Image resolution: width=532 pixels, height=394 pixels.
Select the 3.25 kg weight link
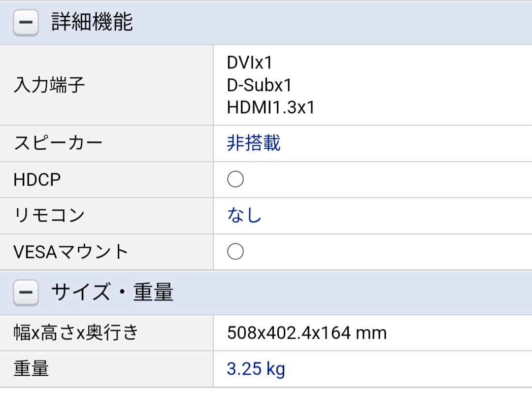click(254, 368)
